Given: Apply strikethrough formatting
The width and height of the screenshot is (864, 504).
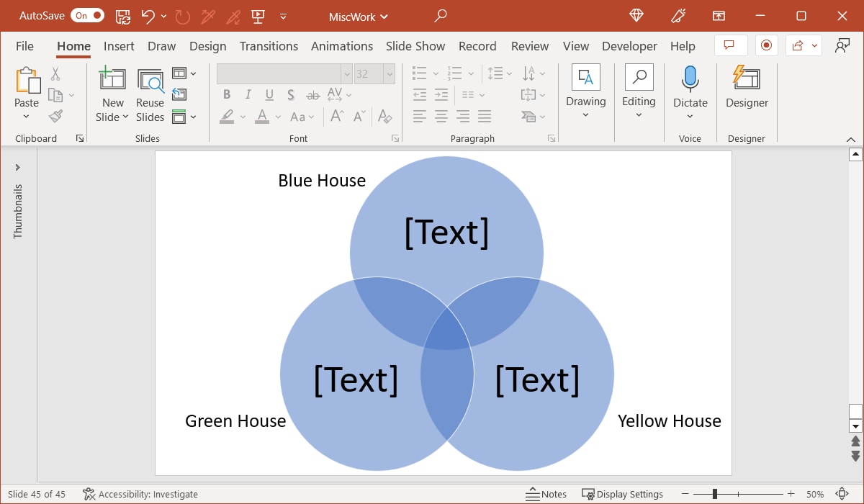Looking at the screenshot, I should [x=312, y=94].
